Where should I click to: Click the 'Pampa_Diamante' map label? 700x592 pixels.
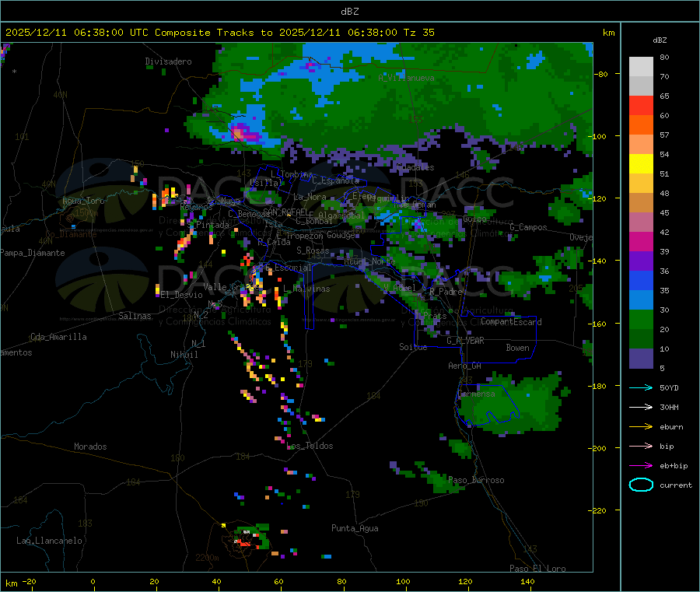pyautogui.click(x=33, y=253)
